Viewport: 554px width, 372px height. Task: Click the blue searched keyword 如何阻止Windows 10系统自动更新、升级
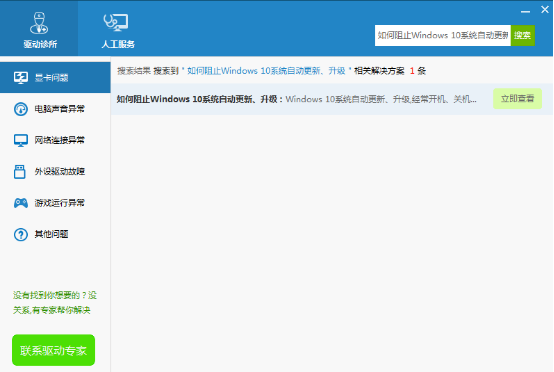[266, 71]
